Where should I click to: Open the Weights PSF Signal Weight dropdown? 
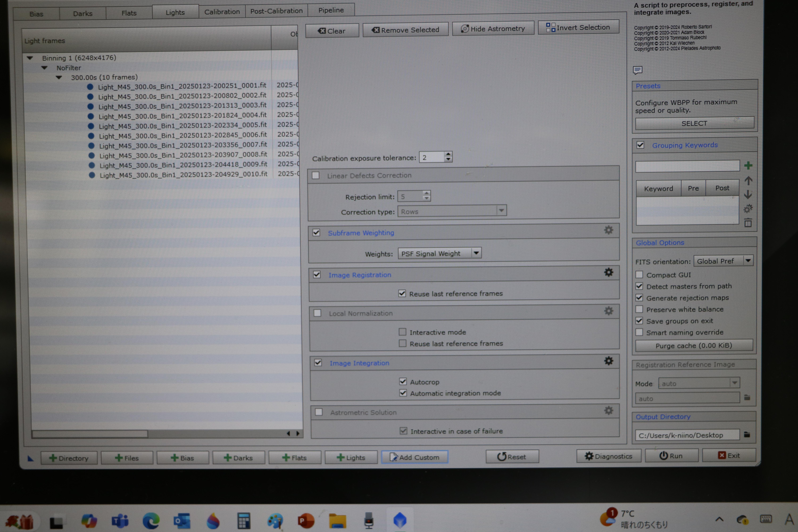439,253
